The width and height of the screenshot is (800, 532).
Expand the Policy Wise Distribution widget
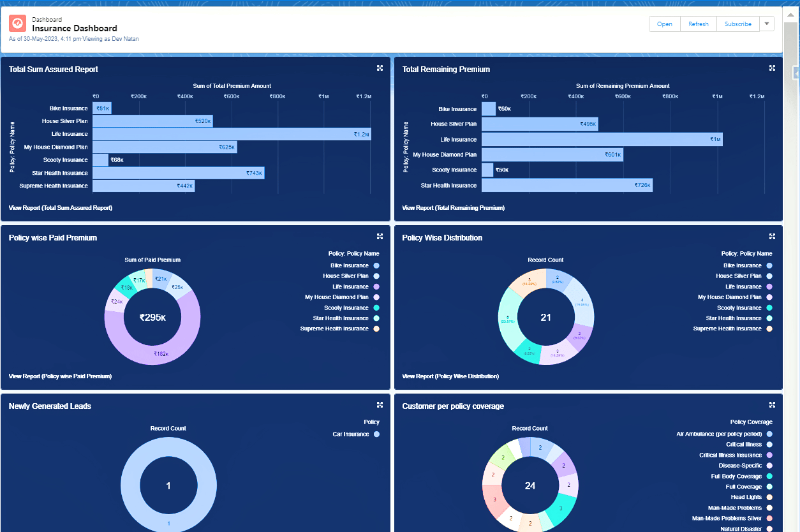click(x=772, y=236)
